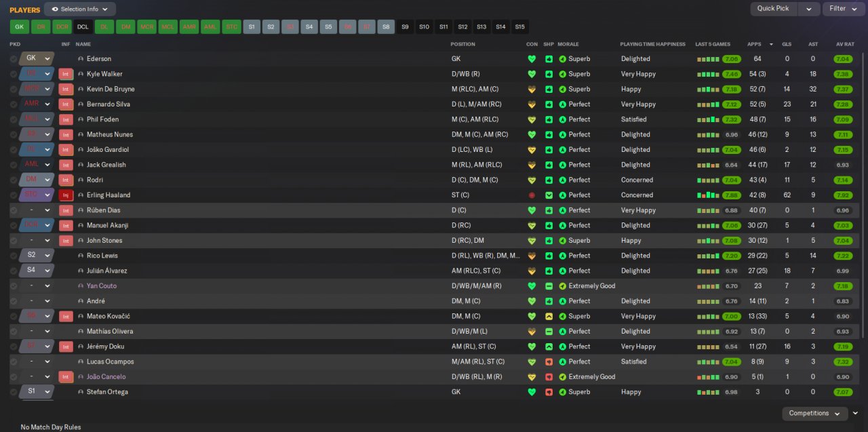Click Bernardo Silva's orange condition heart
The image size is (868, 432).
point(532,104)
